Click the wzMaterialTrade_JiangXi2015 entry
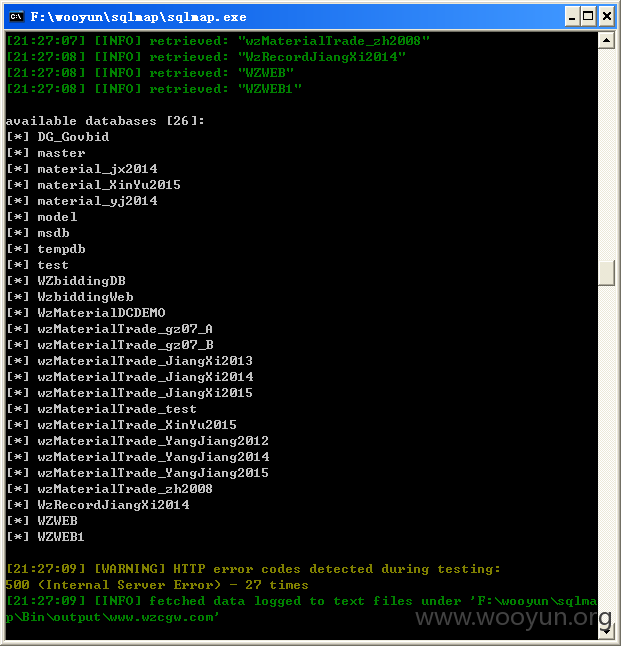Screen dimensions: 621x646 [129, 393]
